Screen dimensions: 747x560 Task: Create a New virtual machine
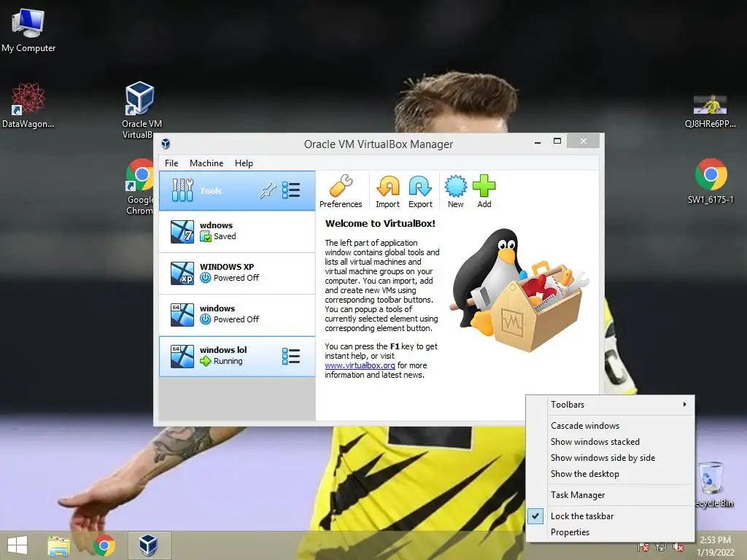pyautogui.click(x=455, y=191)
